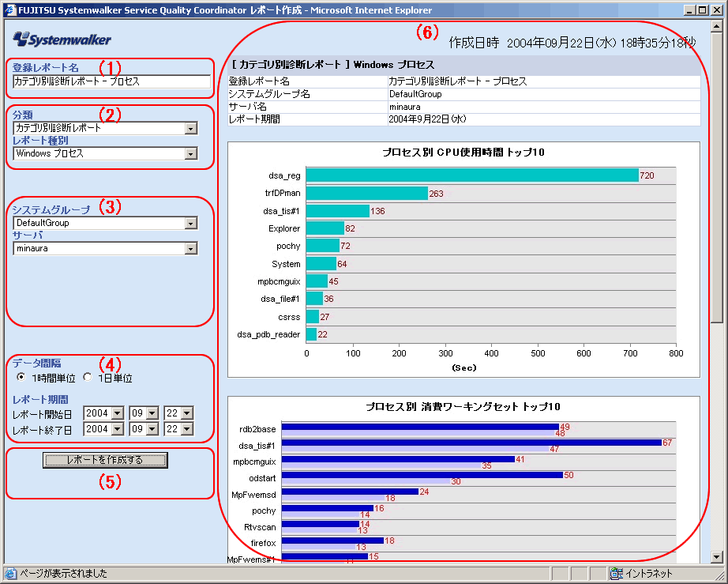Click the dsa_file#1 process label

280,300
